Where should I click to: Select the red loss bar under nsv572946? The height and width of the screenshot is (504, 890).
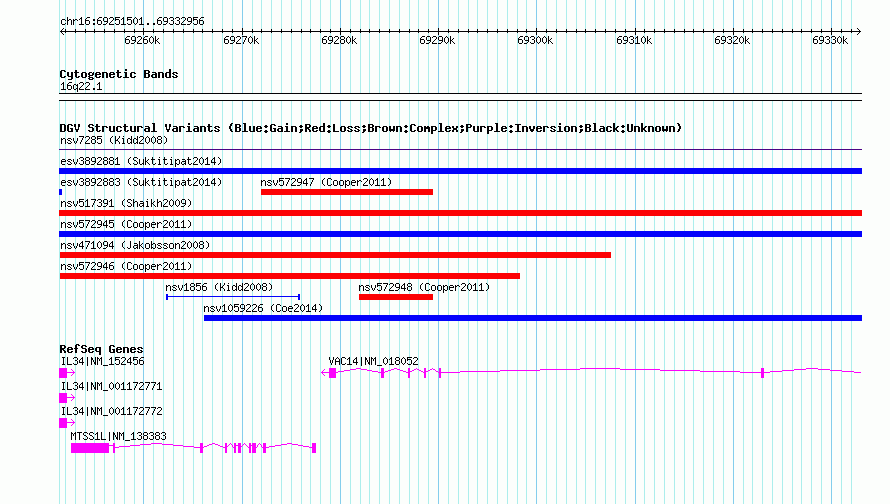point(290,276)
